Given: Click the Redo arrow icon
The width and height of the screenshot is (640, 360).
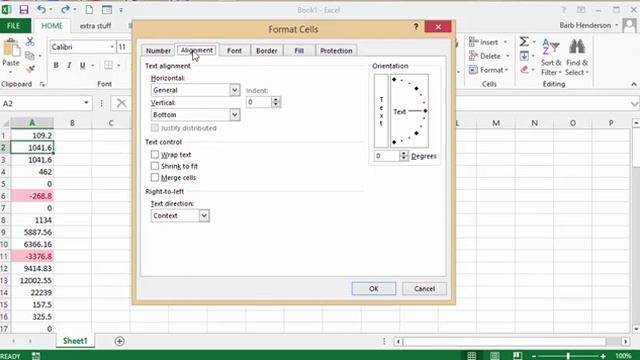Looking at the screenshot, I should tap(65, 9).
